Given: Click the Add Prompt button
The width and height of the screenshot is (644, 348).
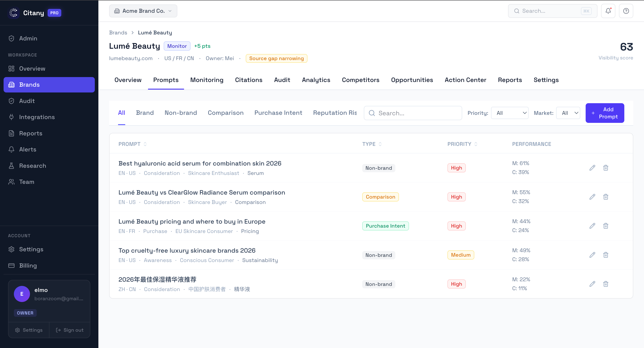Looking at the screenshot, I should click(604, 113).
